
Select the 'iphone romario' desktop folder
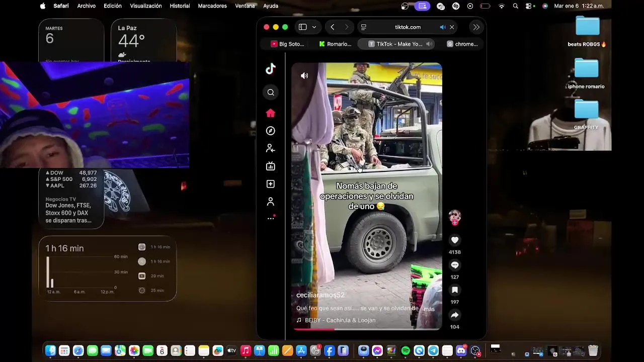tap(586, 73)
